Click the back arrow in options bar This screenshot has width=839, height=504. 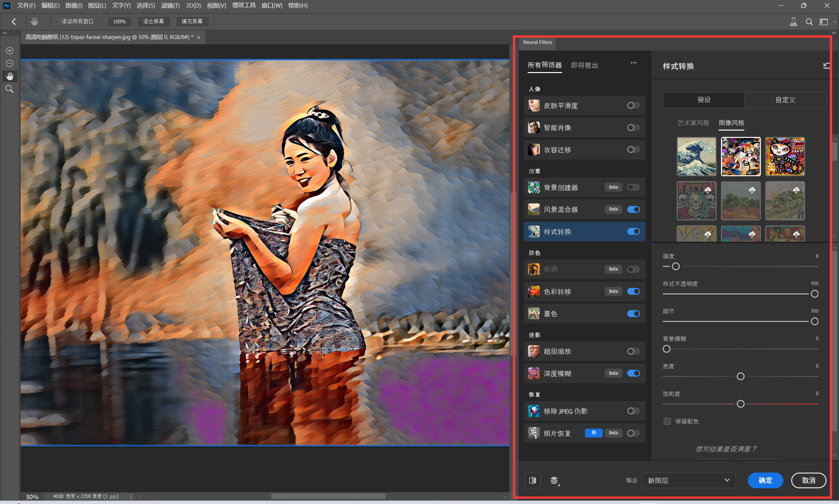[13, 22]
